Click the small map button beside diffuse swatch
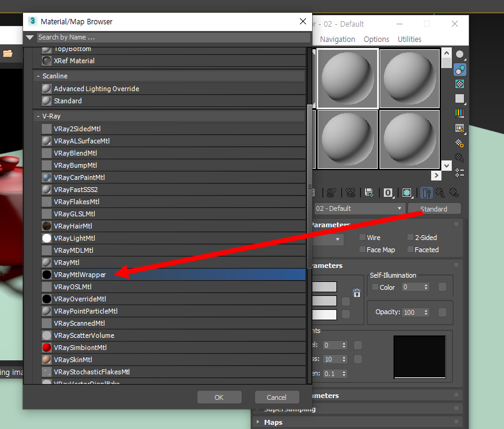504x429 pixels. tap(346, 301)
